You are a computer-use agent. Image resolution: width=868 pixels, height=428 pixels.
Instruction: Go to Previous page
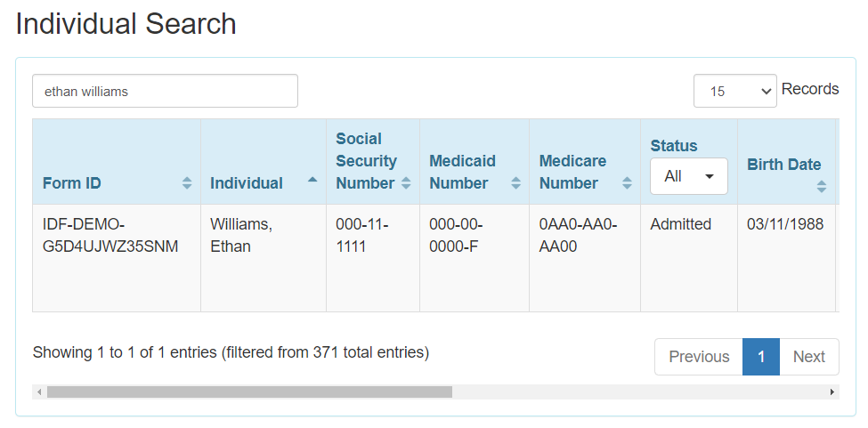click(x=699, y=357)
